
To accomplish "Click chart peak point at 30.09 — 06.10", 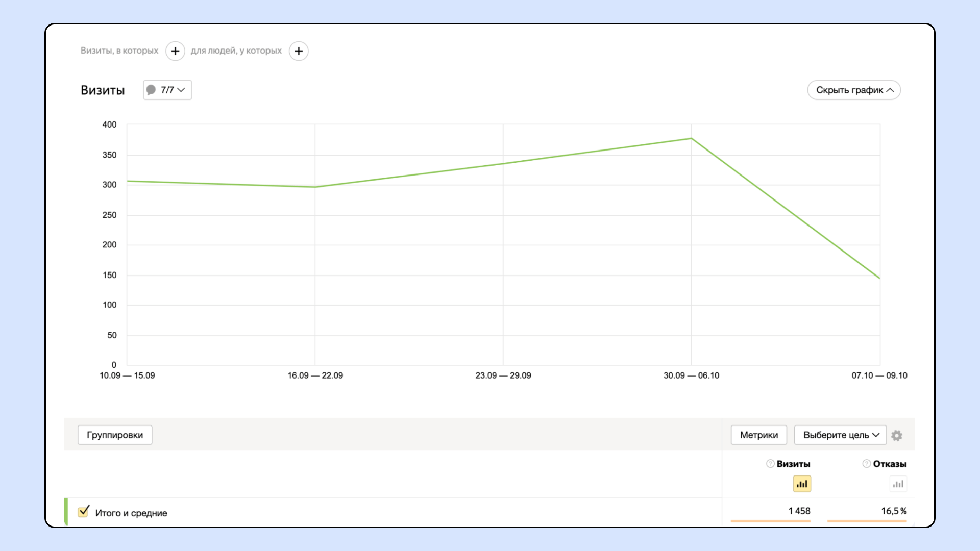I will point(691,138).
